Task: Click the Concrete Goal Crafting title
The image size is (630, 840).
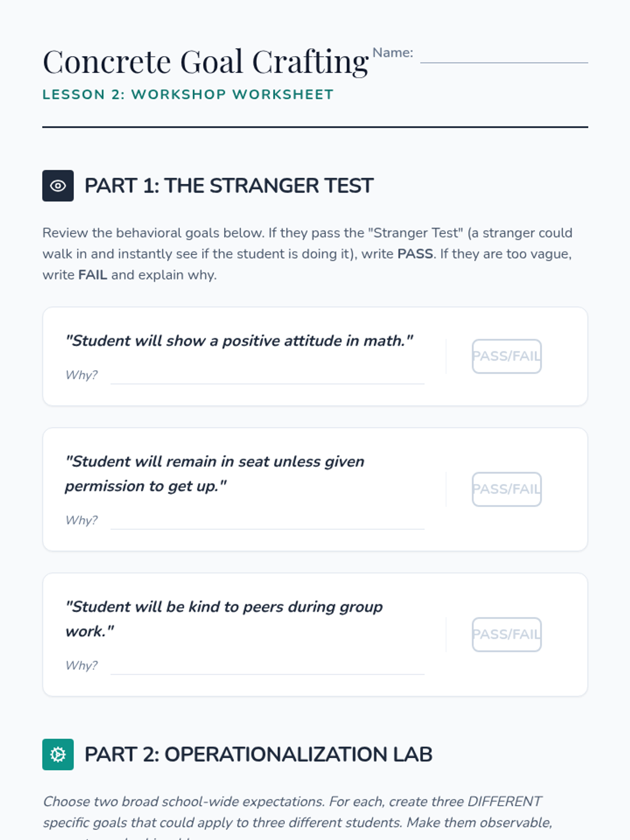Action: [x=206, y=62]
